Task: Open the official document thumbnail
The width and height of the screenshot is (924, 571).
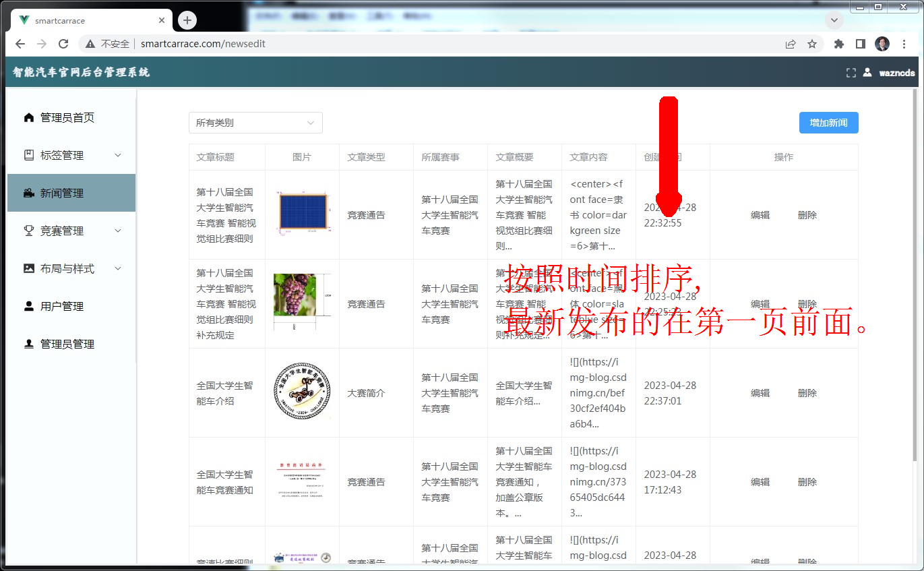Action: (x=302, y=481)
